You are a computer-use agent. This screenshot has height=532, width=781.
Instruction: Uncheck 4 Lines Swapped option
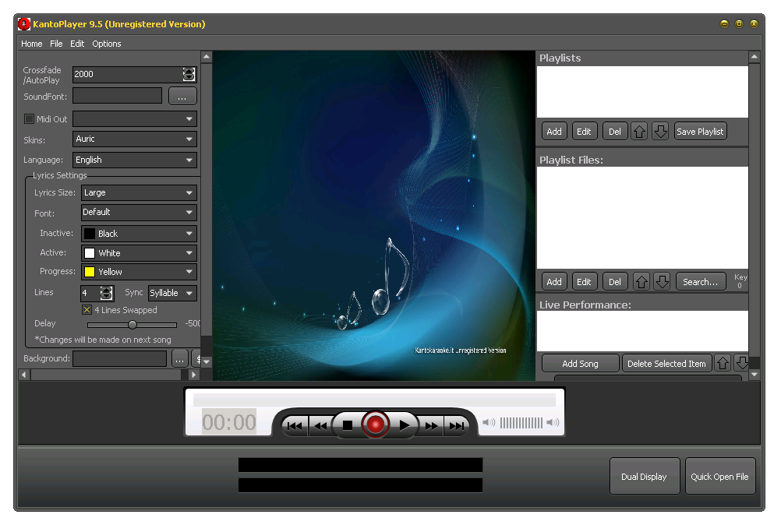(87, 310)
